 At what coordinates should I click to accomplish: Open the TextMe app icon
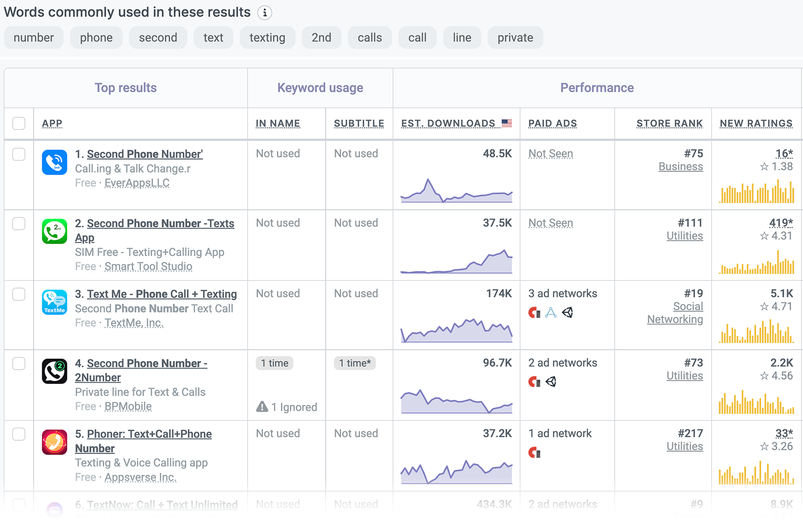[55, 302]
